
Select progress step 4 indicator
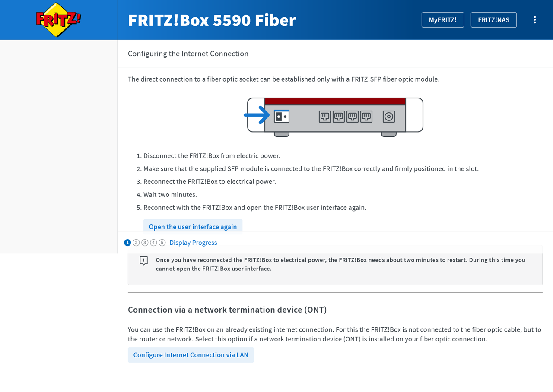pyautogui.click(x=153, y=243)
